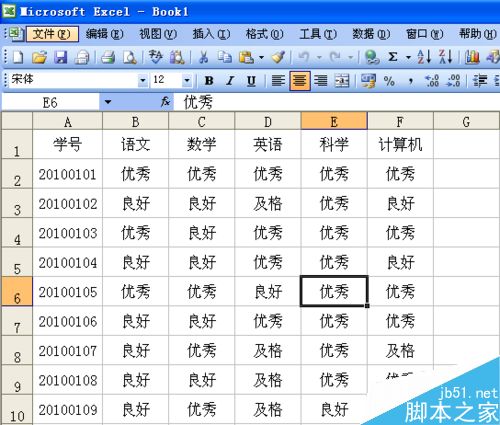Click the 计算机 header cell
This screenshot has width=500, height=425.
(400, 144)
